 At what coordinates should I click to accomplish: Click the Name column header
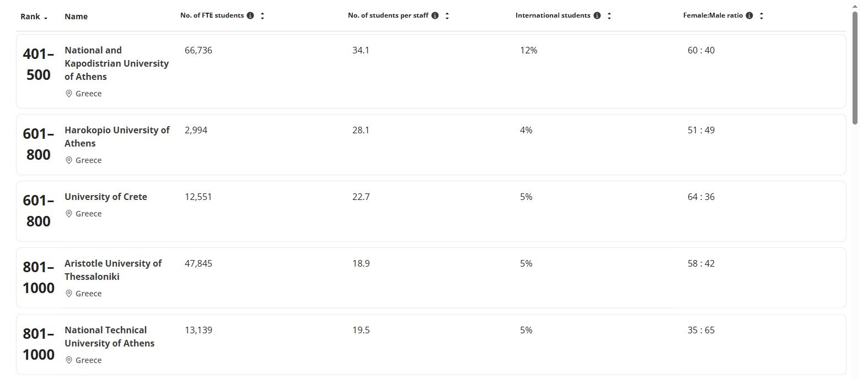point(76,17)
